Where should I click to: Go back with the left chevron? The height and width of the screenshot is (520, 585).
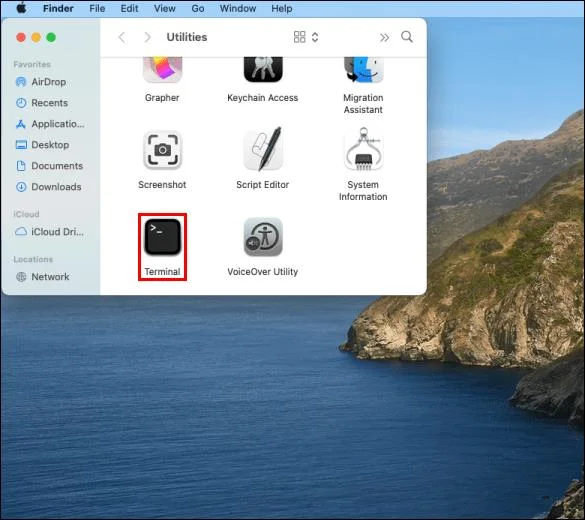[x=122, y=37]
